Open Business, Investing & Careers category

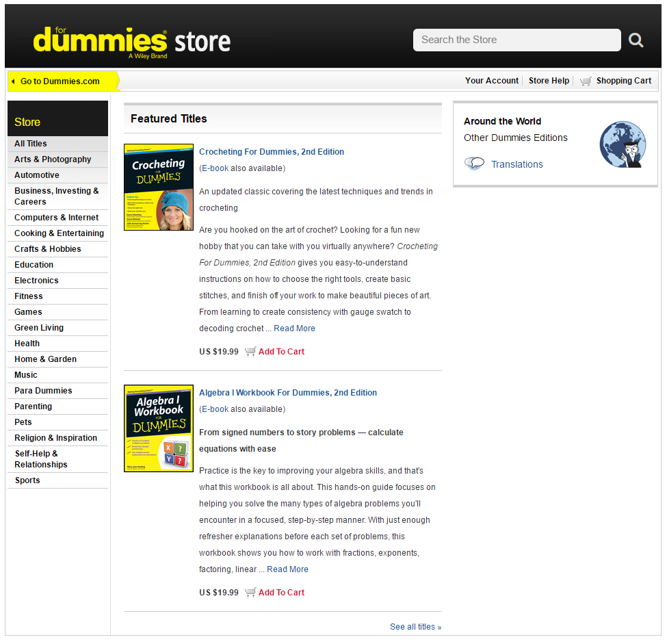click(x=58, y=196)
